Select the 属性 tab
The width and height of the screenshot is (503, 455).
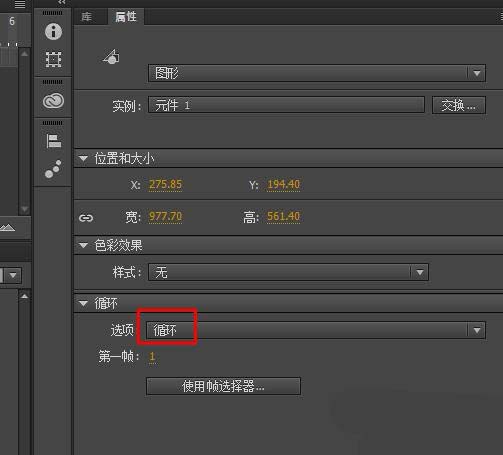pos(126,17)
